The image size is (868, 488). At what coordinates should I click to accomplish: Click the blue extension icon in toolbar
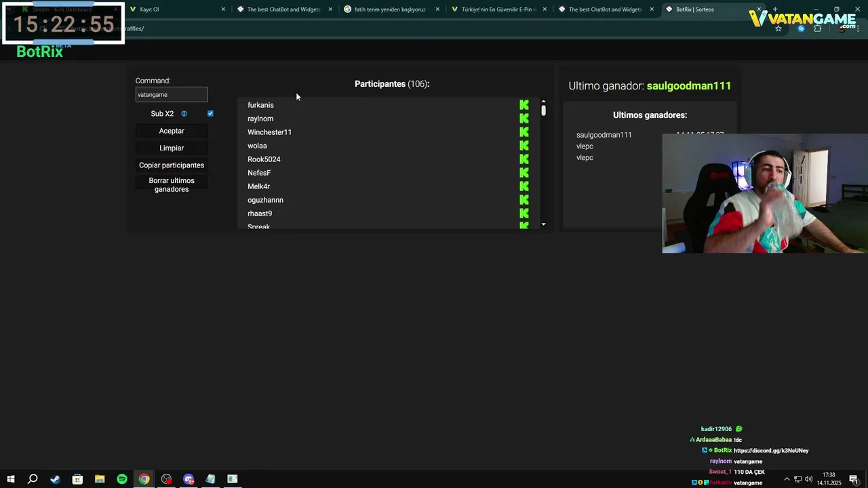point(801,28)
